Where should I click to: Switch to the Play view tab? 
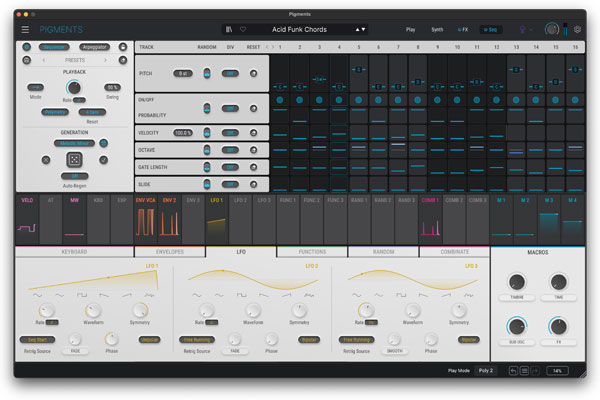point(410,29)
